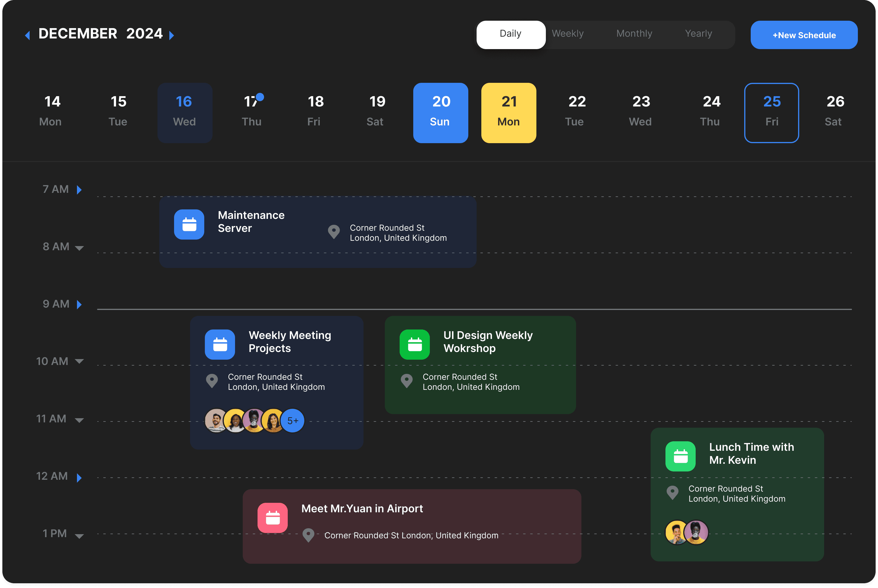Screen dimensions: 878x588
Task: Click Maintenance Server blue calendar icon
Action: click(189, 224)
